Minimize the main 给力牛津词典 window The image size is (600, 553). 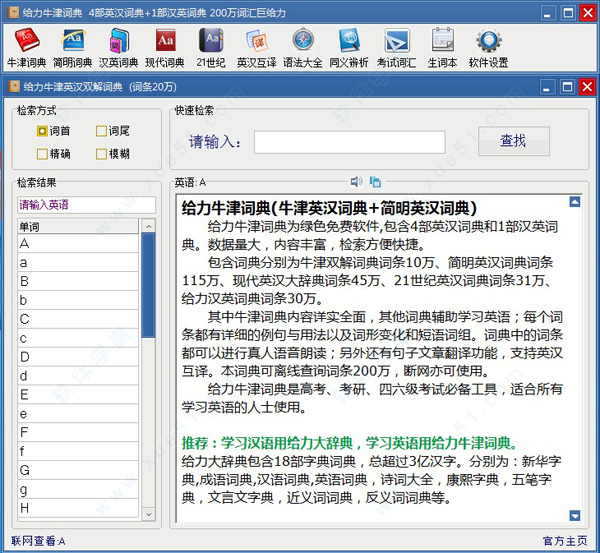click(x=547, y=13)
